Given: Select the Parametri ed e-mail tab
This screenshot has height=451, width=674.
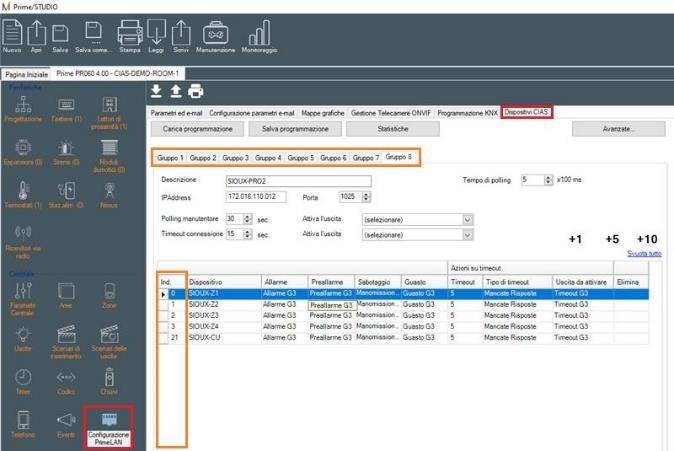Looking at the screenshot, I should pos(176,113).
